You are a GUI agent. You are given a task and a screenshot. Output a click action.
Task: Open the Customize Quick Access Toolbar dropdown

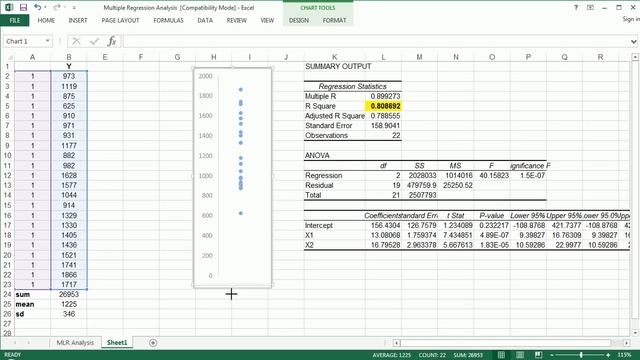(74, 8)
